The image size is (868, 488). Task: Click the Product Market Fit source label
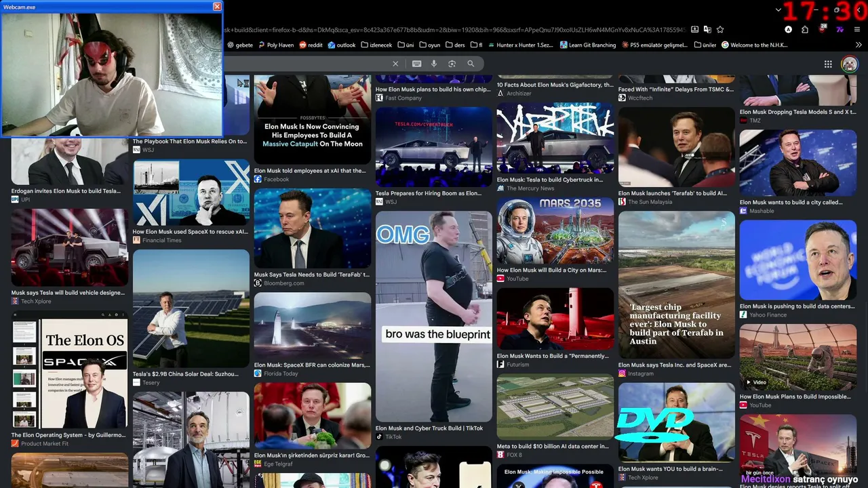coord(45,443)
